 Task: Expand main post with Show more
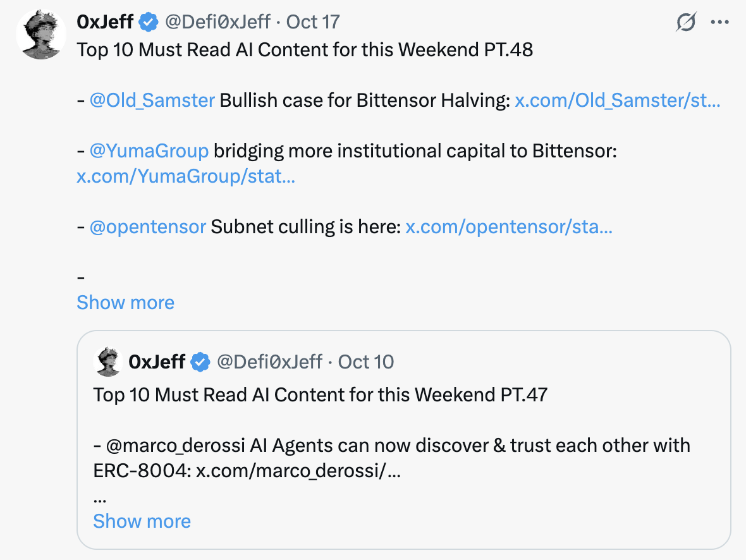[x=126, y=303]
